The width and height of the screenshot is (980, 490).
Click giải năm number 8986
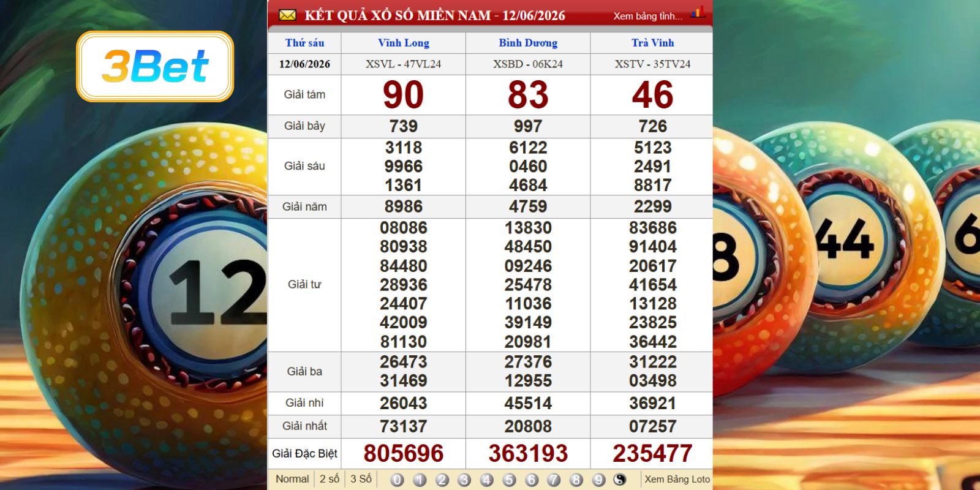click(x=404, y=206)
